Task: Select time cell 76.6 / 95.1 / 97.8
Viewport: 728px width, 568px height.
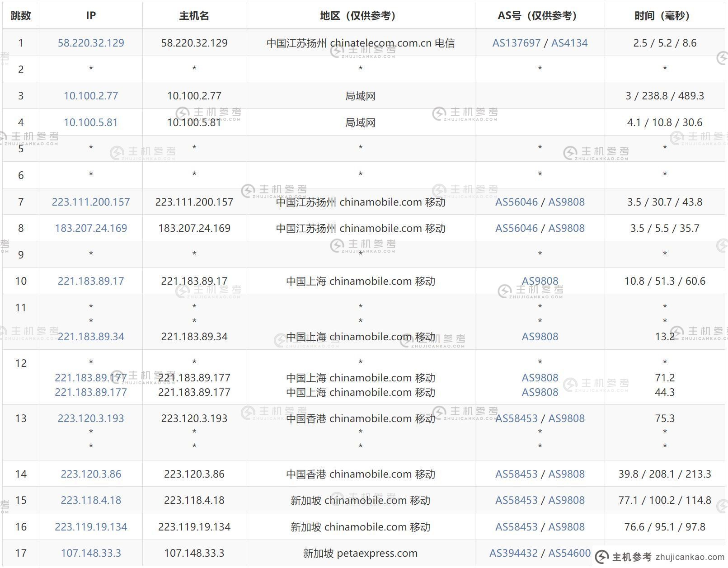Action: (x=665, y=527)
